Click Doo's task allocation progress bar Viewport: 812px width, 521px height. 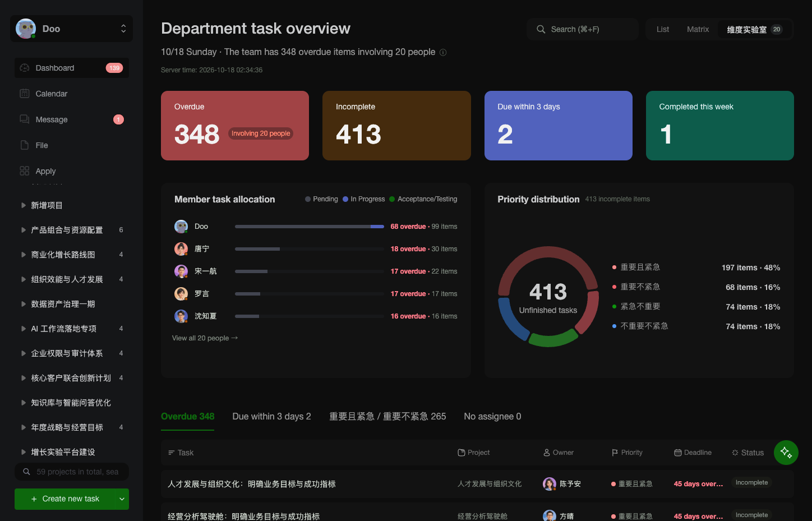coord(310,227)
